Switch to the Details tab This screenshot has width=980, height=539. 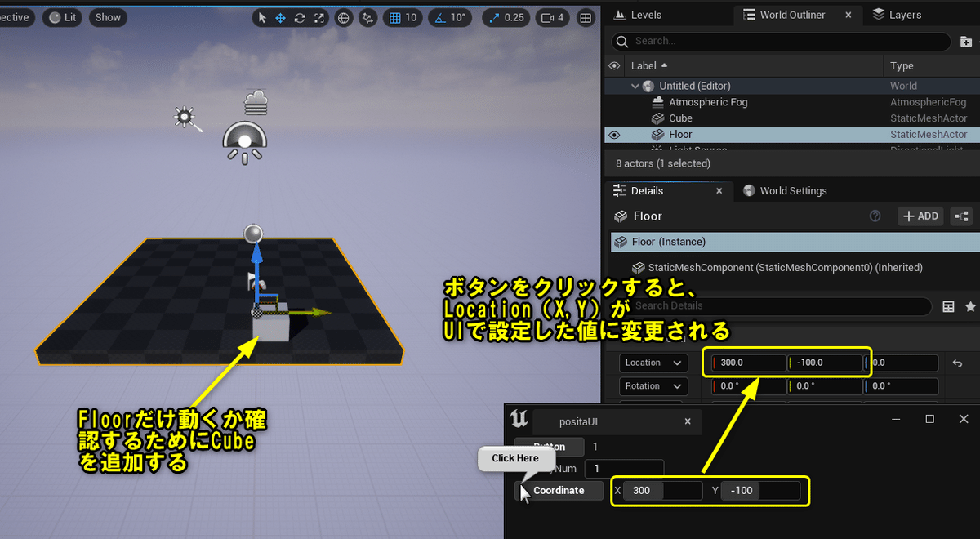click(647, 191)
